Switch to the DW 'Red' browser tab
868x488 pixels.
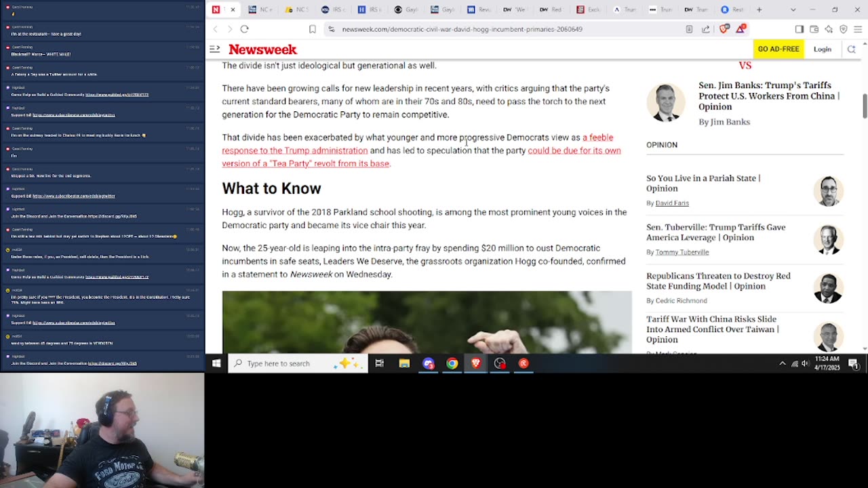point(551,9)
